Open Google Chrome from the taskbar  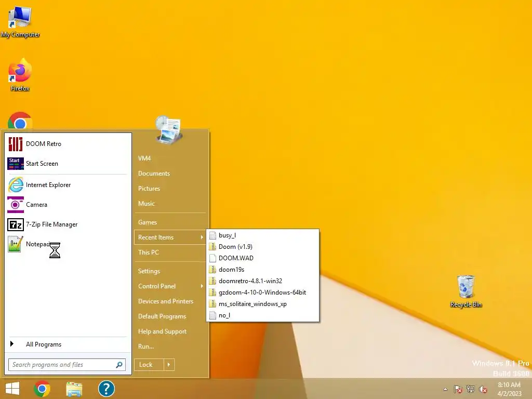coord(42,389)
